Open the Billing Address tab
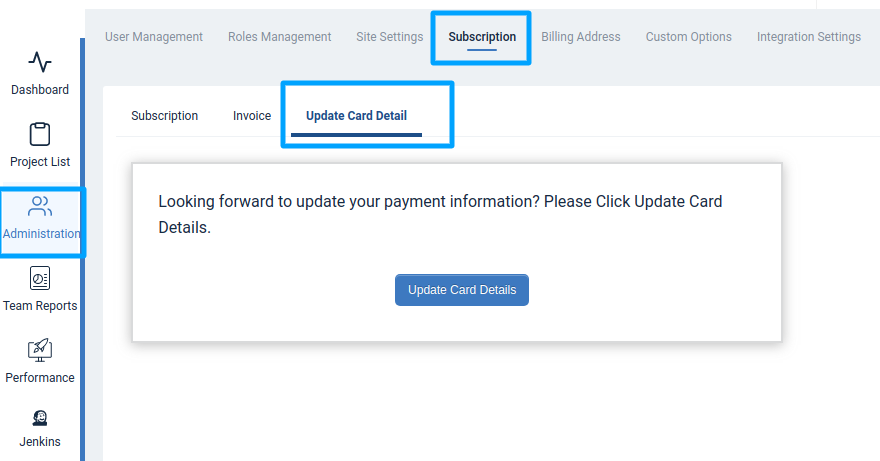This screenshot has height=461, width=880. (581, 37)
